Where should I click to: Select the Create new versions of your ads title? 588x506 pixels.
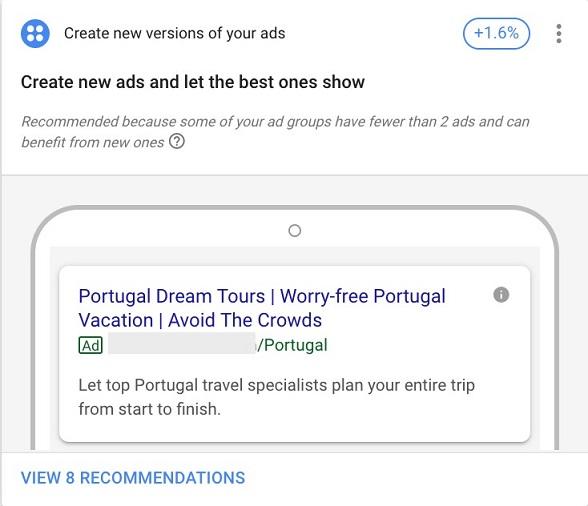[175, 33]
